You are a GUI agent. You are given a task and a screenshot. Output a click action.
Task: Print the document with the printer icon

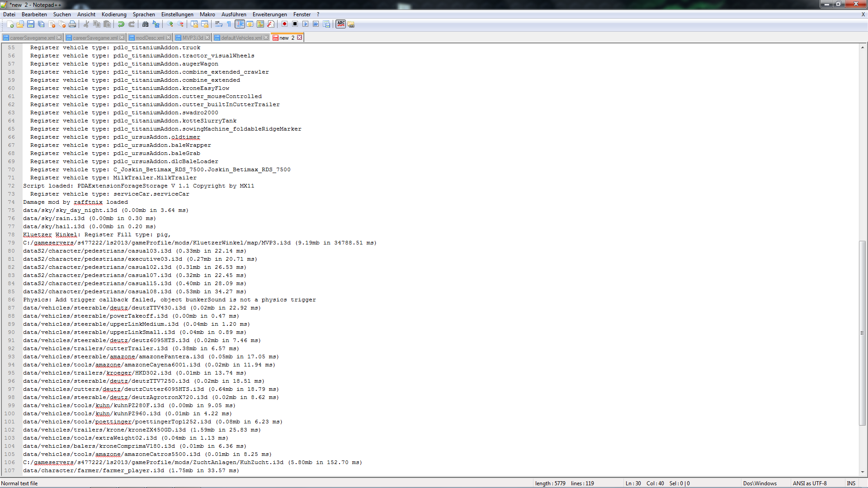pyautogui.click(x=72, y=24)
